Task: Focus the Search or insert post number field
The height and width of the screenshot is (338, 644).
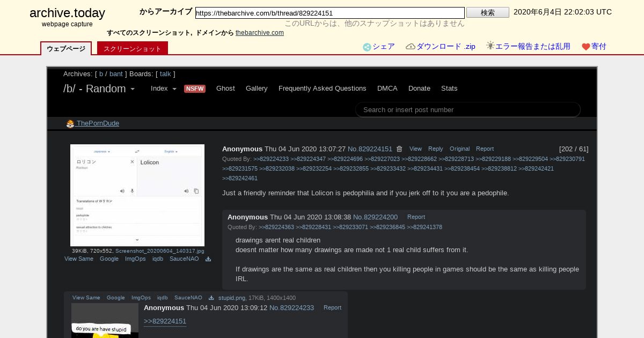Action: [468, 110]
